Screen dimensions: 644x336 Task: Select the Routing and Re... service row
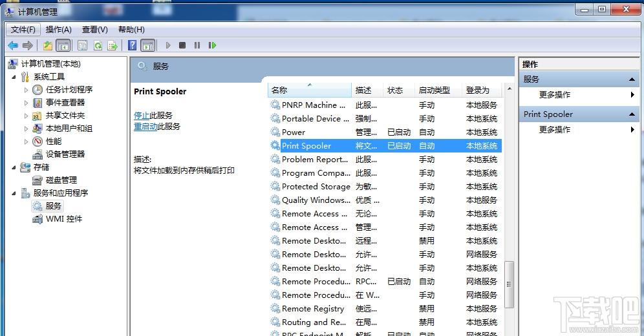[385, 322]
